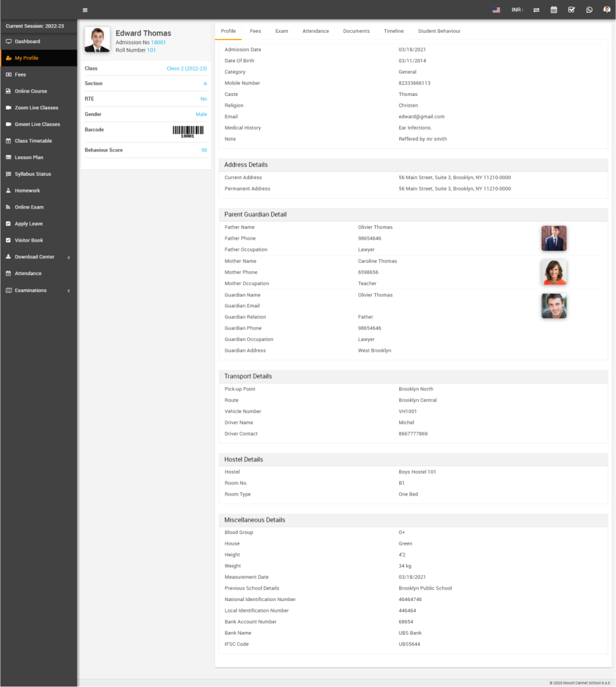
Task: Click the WhatsApp chat icon
Action: 589,10
